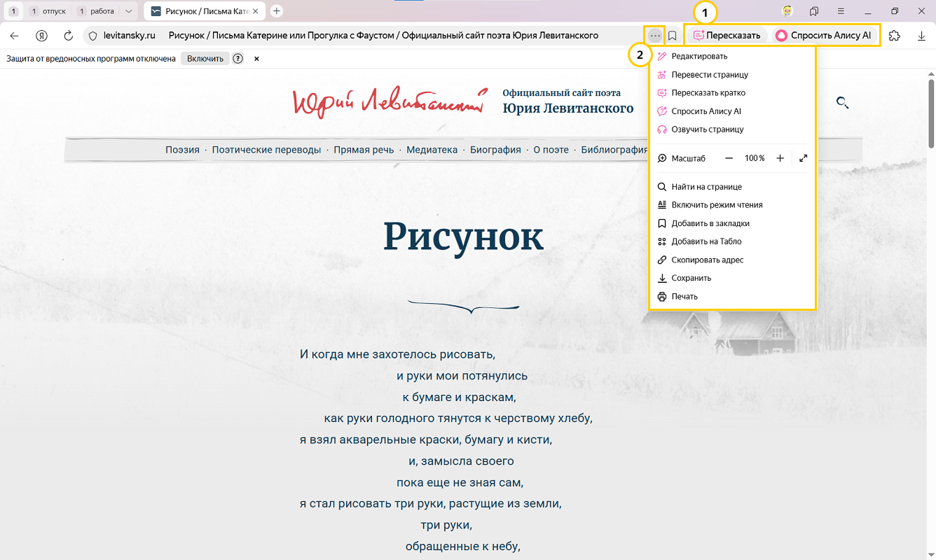Select Включить режим чтения in menu
The image size is (936, 560).
coord(716,205)
